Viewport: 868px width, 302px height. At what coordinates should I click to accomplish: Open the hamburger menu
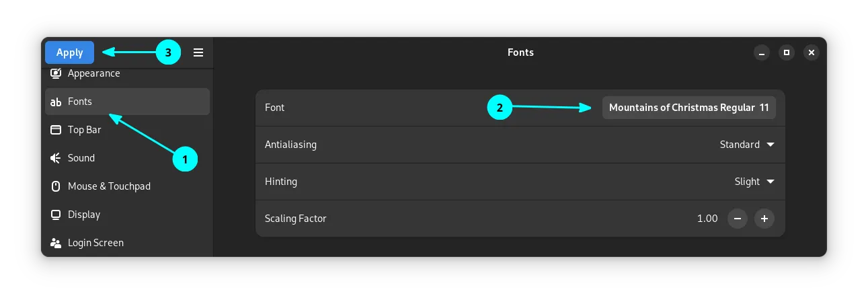198,52
